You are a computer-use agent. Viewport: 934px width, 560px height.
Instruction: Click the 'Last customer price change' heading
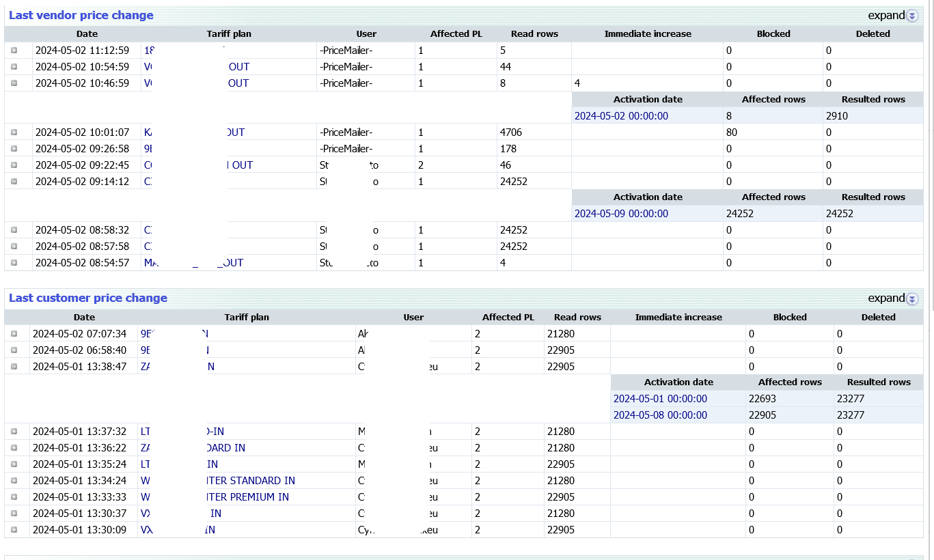click(x=87, y=298)
